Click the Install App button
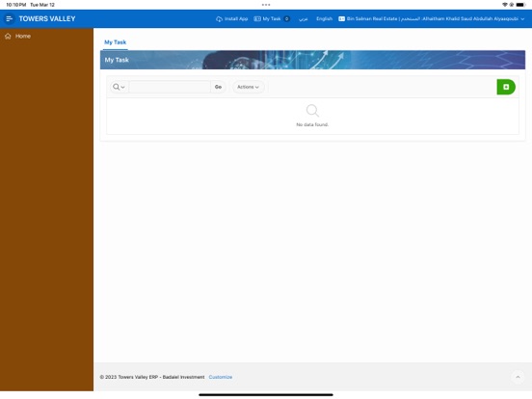 [x=231, y=18]
